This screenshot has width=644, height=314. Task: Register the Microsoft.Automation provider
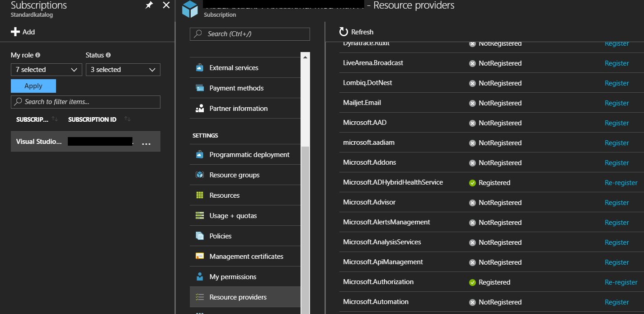(x=617, y=302)
